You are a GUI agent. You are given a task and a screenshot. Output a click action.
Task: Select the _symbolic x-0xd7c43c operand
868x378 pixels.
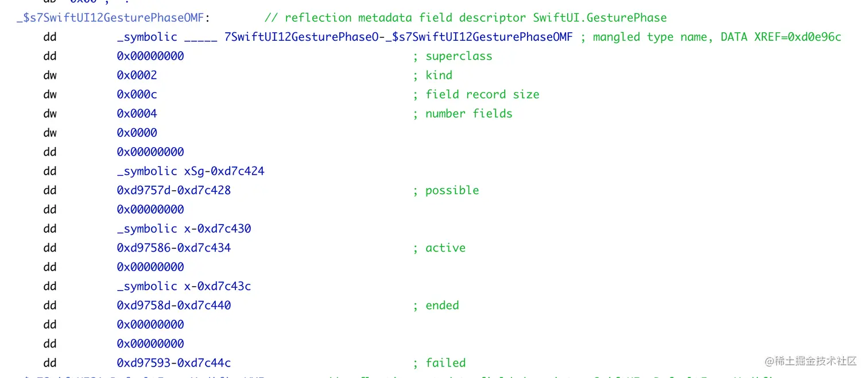click(x=184, y=286)
